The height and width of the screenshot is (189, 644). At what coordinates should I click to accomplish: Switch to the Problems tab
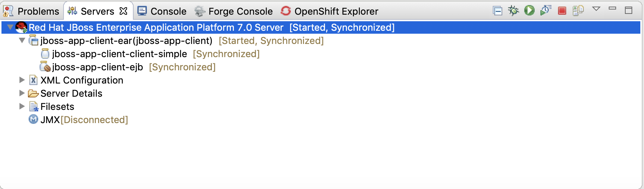click(x=32, y=11)
